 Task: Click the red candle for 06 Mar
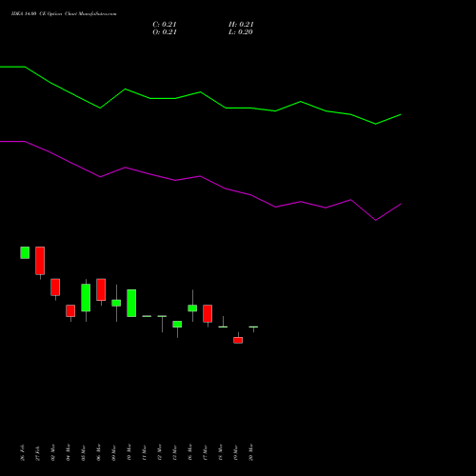pos(101,289)
